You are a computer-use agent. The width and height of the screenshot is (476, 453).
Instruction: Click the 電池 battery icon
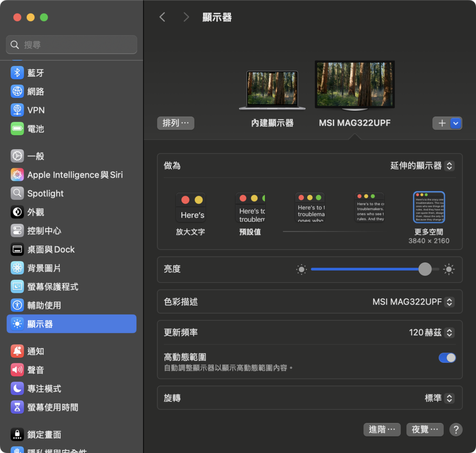point(17,129)
